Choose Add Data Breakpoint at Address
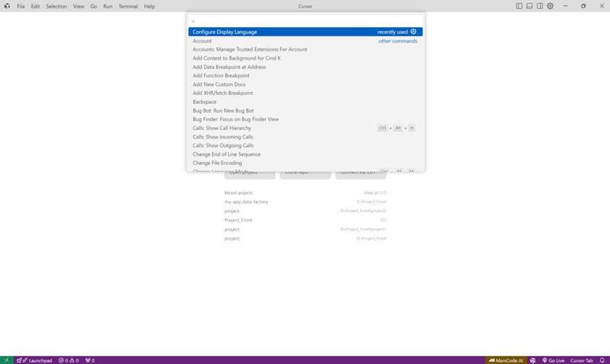This screenshot has height=364, width=610. (306, 67)
